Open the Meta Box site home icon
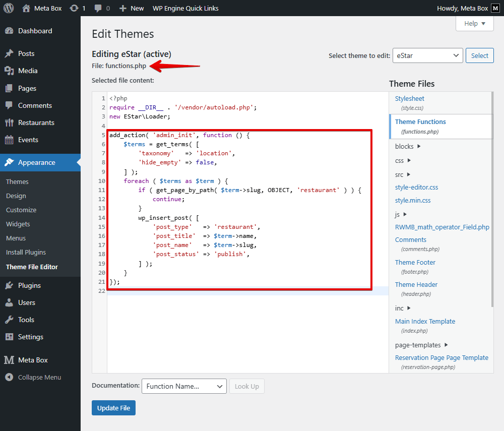The height and width of the screenshot is (431, 504). (x=26, y=9)
